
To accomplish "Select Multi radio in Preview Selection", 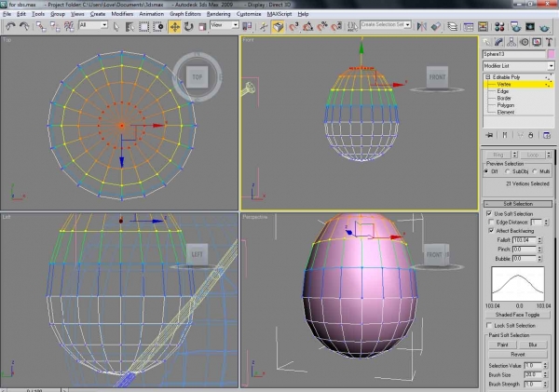I will pyautogui.click(x=534, y=171).
